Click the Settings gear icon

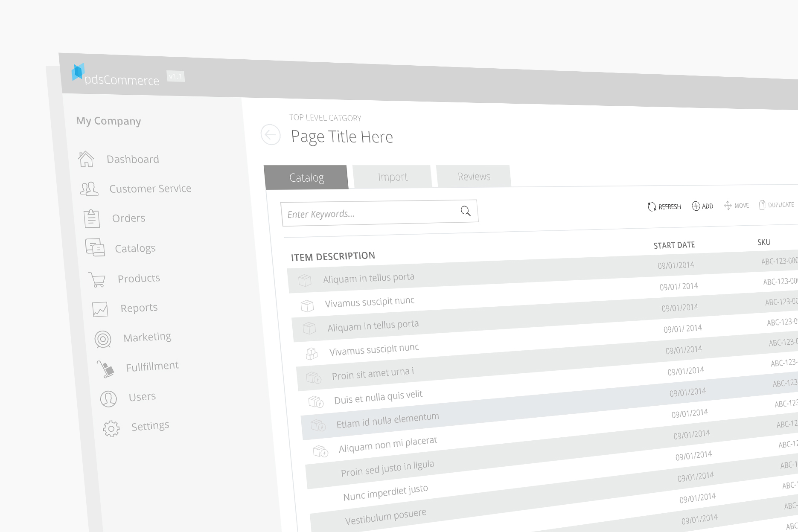tap(111, 428)
